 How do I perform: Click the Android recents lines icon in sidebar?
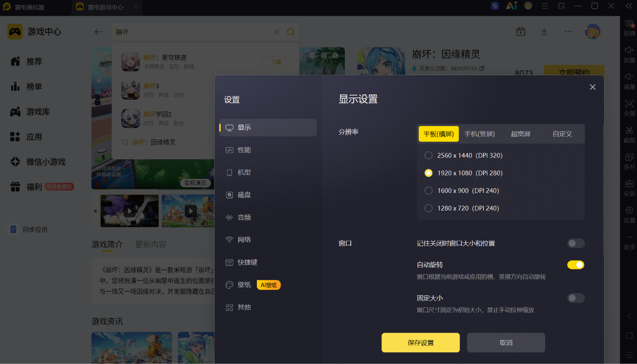630,354
